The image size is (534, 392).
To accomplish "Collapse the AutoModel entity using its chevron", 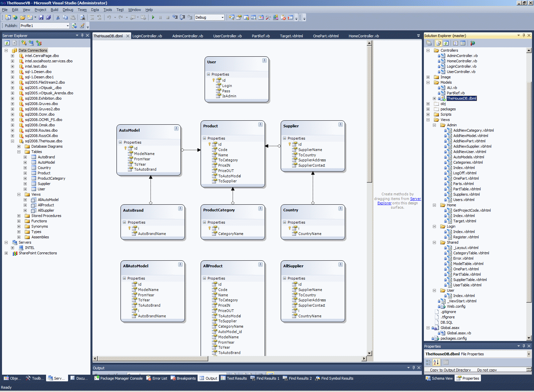I will (176, 128).
